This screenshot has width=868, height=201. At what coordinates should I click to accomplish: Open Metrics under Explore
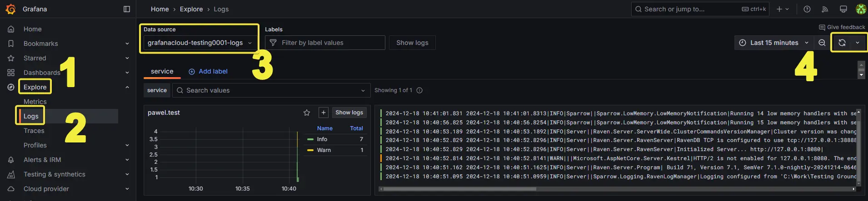pos(35,102)
